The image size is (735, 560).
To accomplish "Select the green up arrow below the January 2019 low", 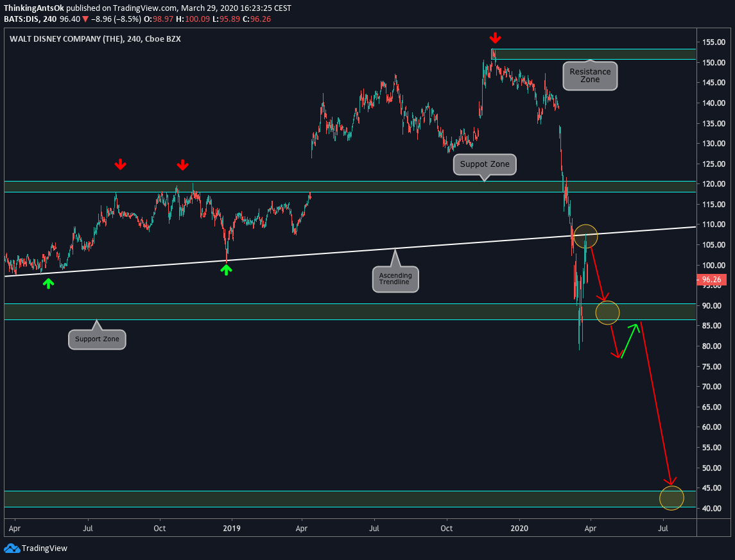I will [x=227, y=269].
